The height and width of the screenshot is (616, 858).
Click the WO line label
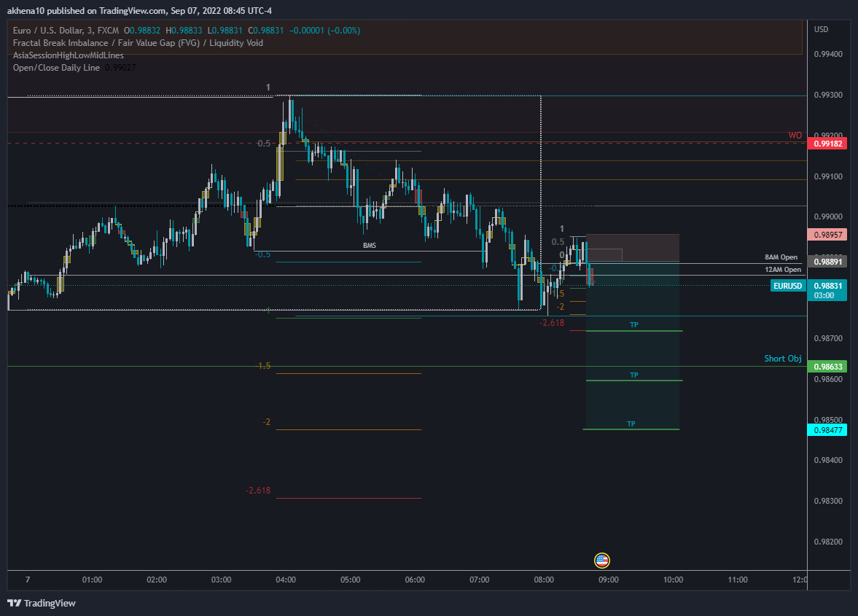(795, 135)
